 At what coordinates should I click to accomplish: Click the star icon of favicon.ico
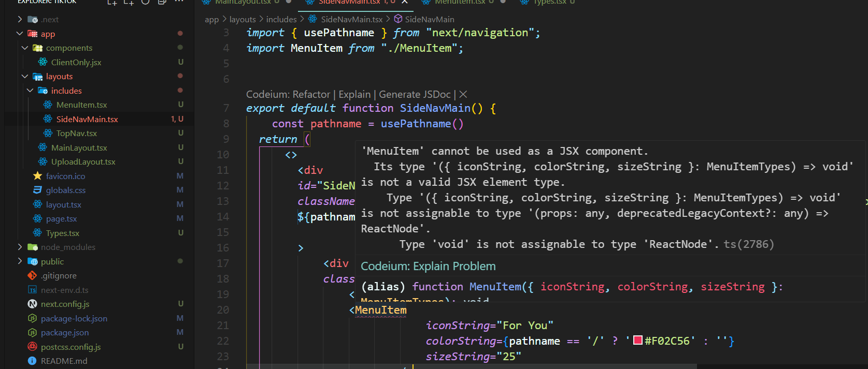(x=37, y=176)
